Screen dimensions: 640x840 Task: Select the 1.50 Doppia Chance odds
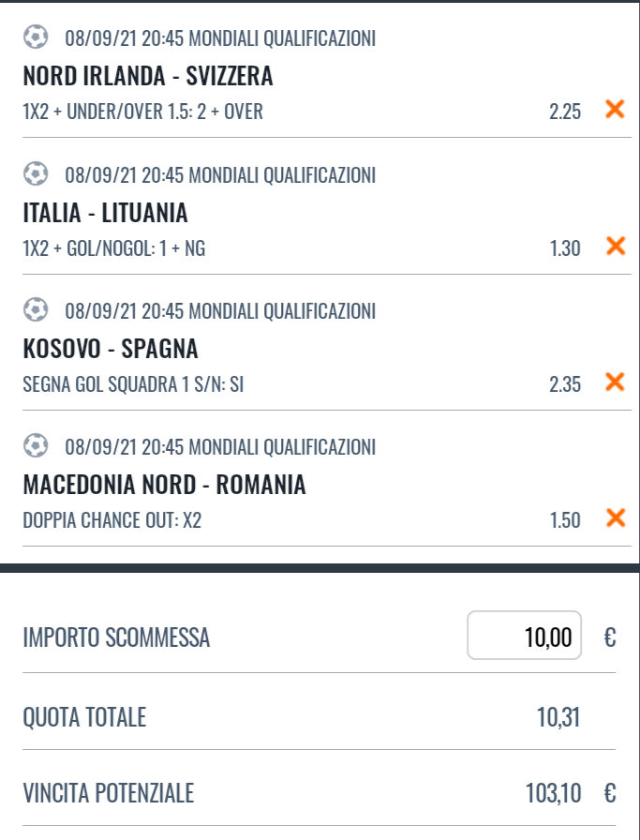click(x=565, y=520)
